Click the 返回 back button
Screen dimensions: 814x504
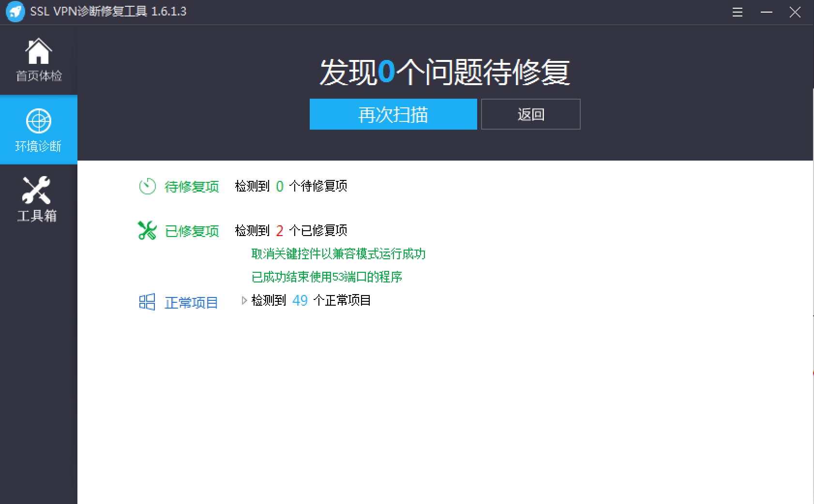(530, 114)
